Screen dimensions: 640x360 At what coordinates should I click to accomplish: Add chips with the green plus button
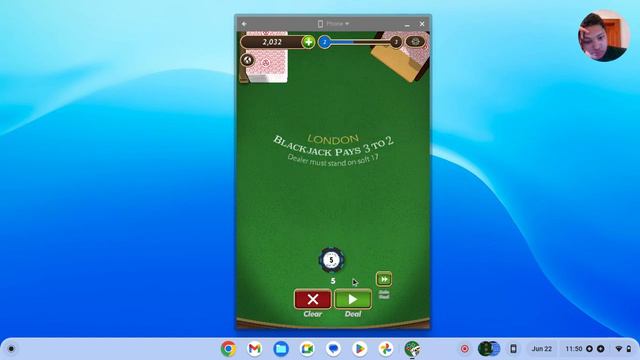(x=309, y=42)
